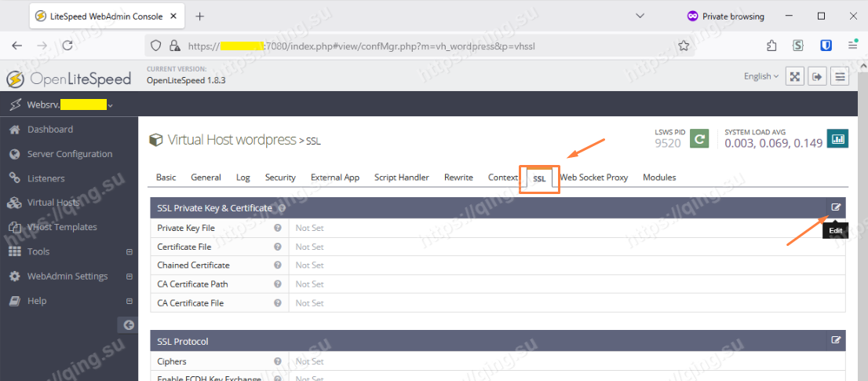
Task: Click the browser address bar URL
Action: pyautogui.click(x=362, y=46)
